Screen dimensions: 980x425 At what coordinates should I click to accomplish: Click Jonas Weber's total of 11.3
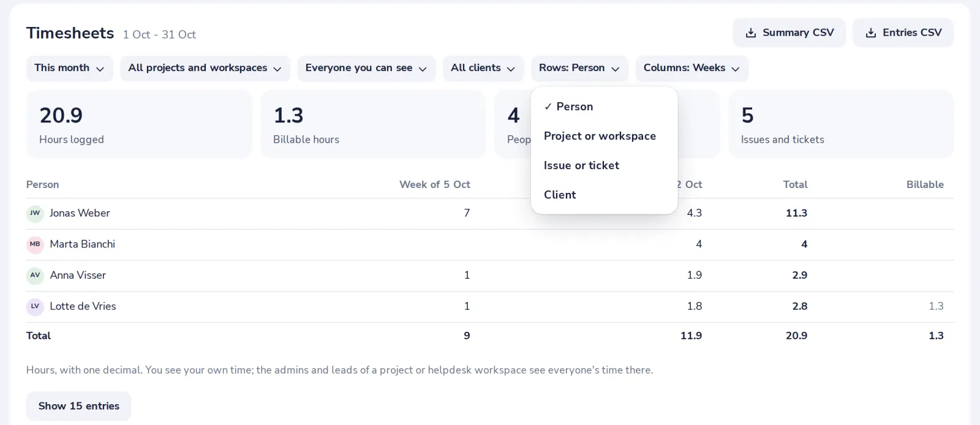coord(796,213)
